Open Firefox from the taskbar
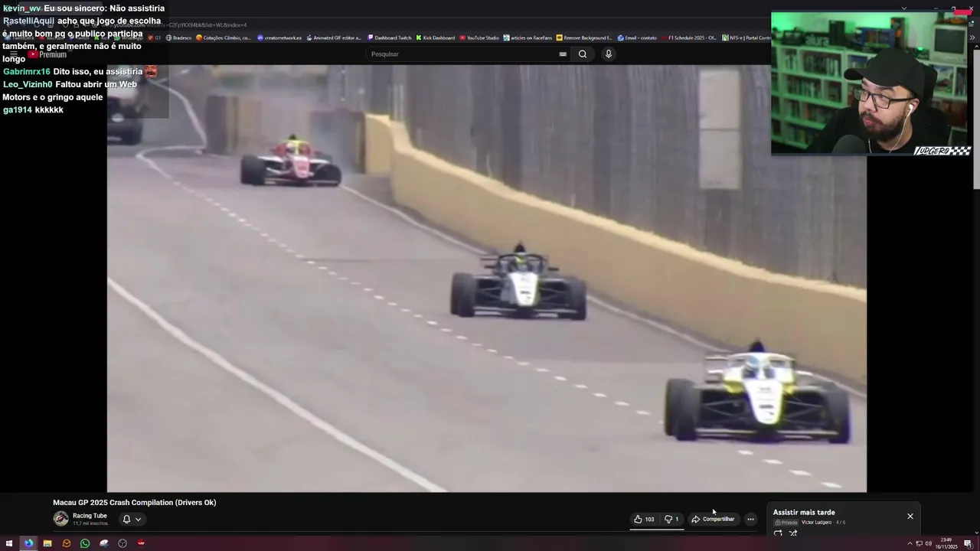 point(28,543)
